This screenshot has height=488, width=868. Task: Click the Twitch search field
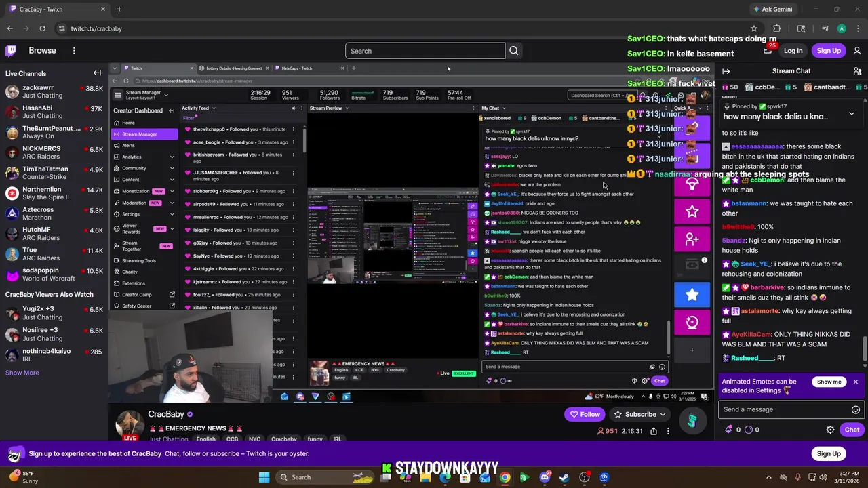[x=425, y=51]
